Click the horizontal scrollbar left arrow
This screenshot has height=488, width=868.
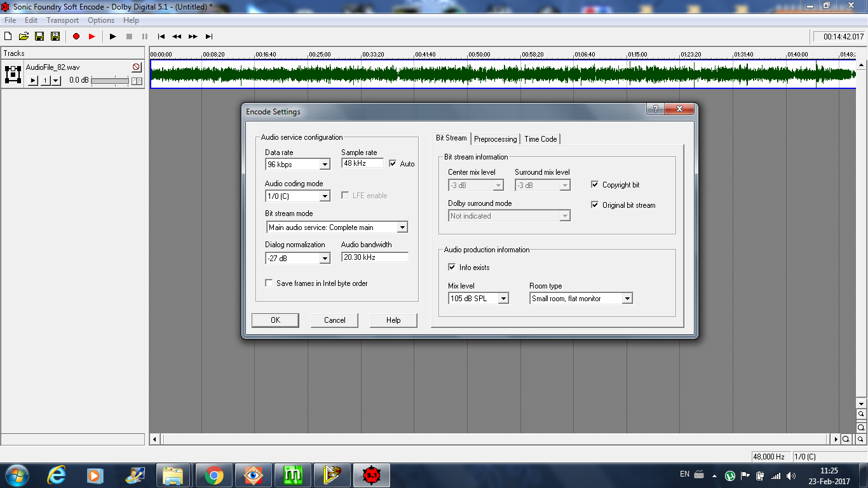[154, 439]
